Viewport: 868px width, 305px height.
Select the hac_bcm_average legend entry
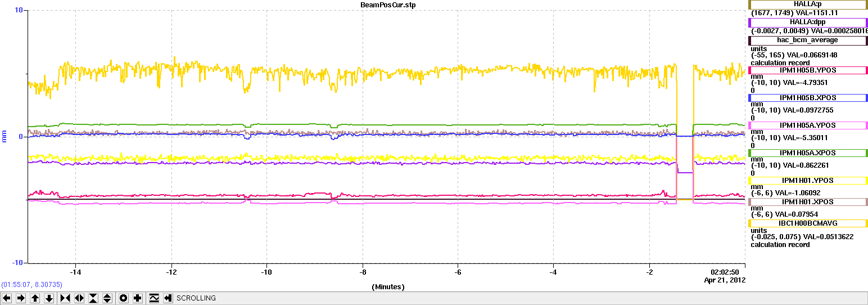point(808,41)
